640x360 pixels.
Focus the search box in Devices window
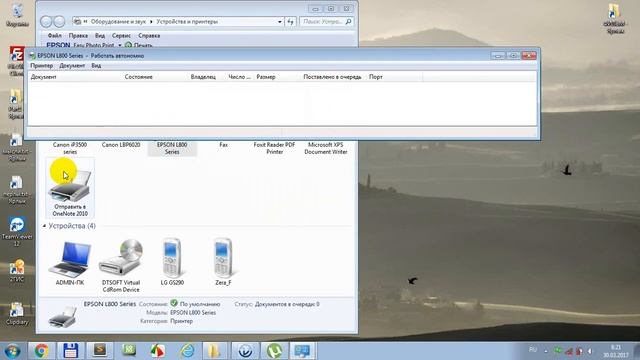pyautogui.click(x=326, y=22)
